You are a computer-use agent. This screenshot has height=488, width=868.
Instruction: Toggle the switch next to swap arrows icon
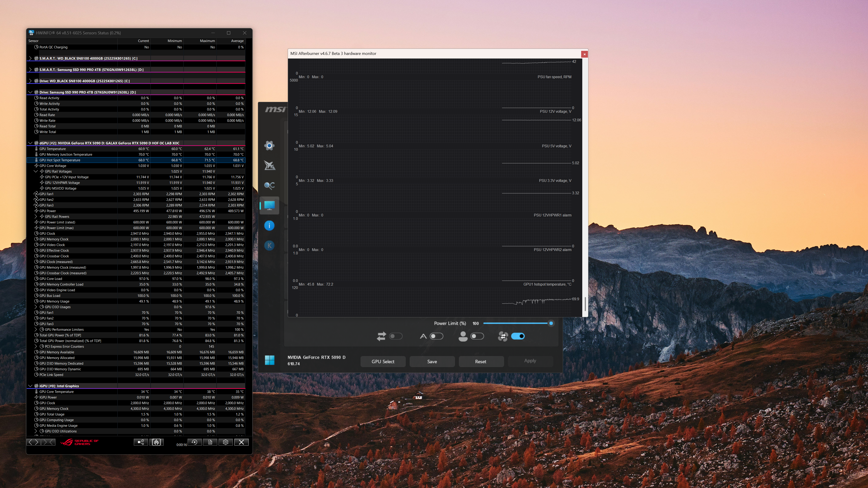tap(396, 336)
